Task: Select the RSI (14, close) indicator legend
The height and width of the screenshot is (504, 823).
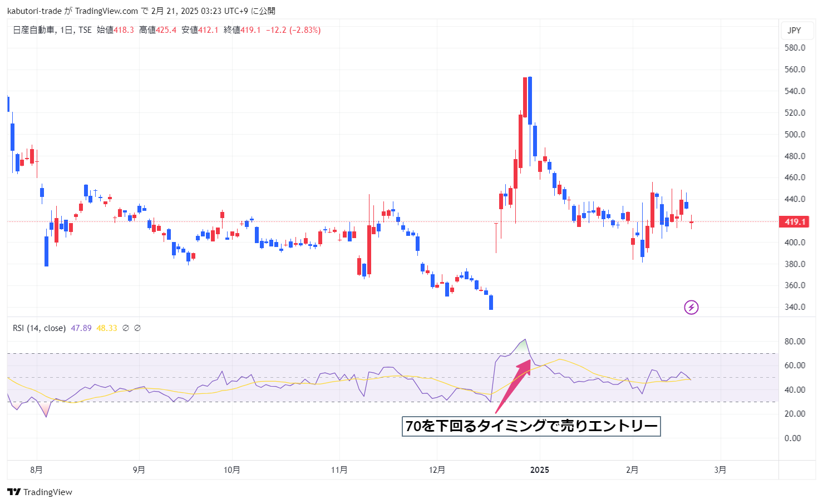Action: pos(39,328)
